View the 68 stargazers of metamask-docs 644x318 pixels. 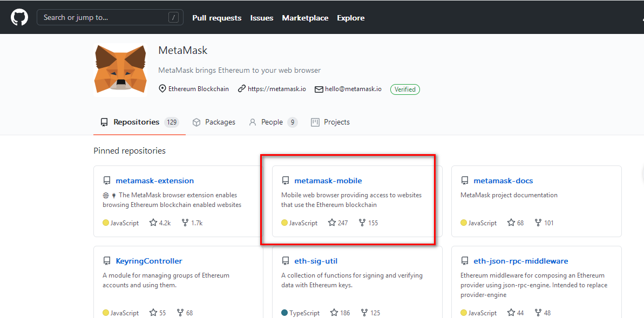pyautogui.click(x=516, y=223)
